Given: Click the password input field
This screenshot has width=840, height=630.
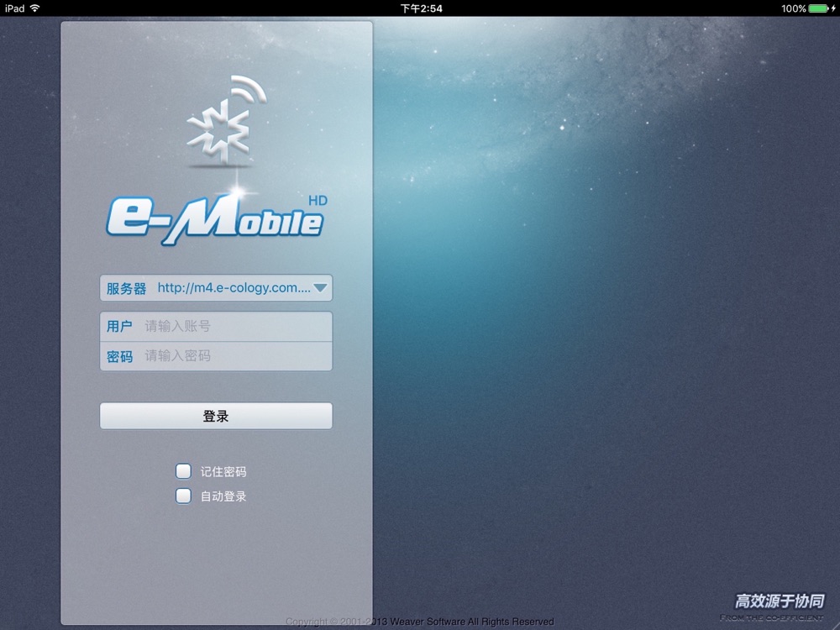Looking at the screenshot, I should coord(216,356).
